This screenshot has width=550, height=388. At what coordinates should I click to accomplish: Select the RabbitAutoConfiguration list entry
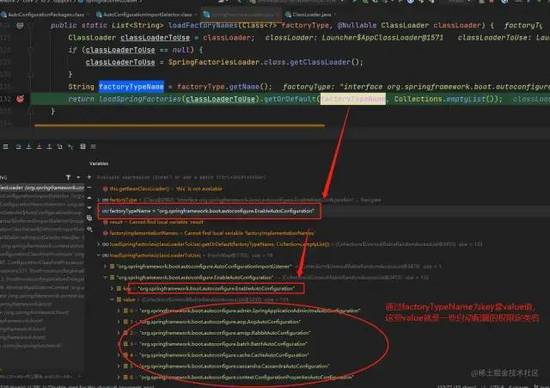(x=224, y=333)
